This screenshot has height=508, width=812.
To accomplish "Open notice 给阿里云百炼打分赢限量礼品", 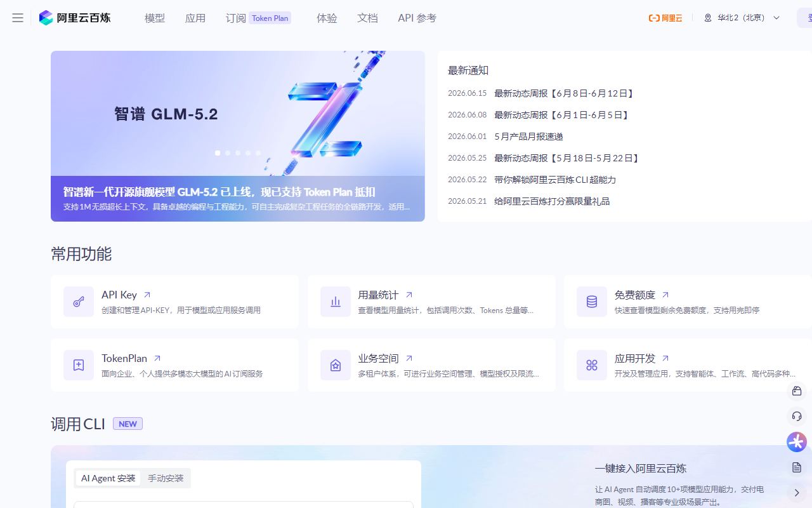I will 552,201.
